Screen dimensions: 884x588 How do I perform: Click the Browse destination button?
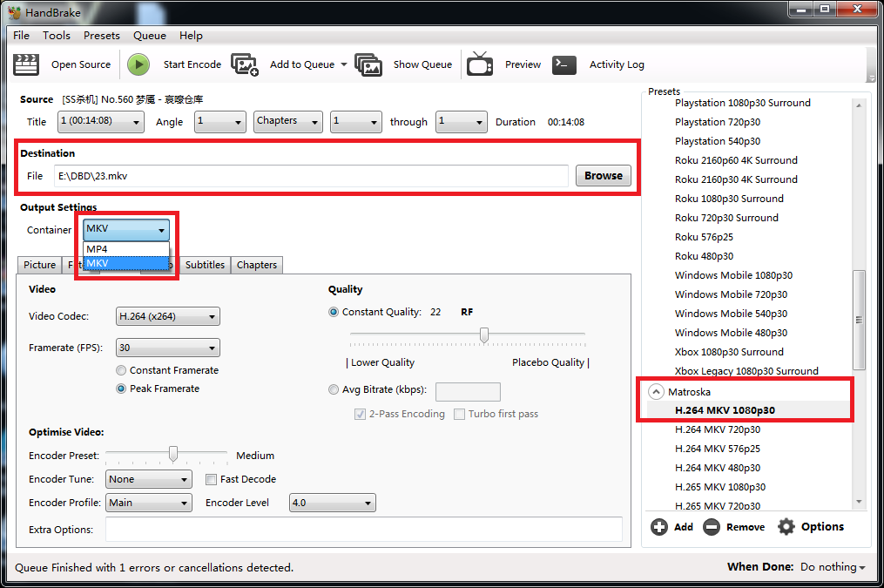click(604, 176)
